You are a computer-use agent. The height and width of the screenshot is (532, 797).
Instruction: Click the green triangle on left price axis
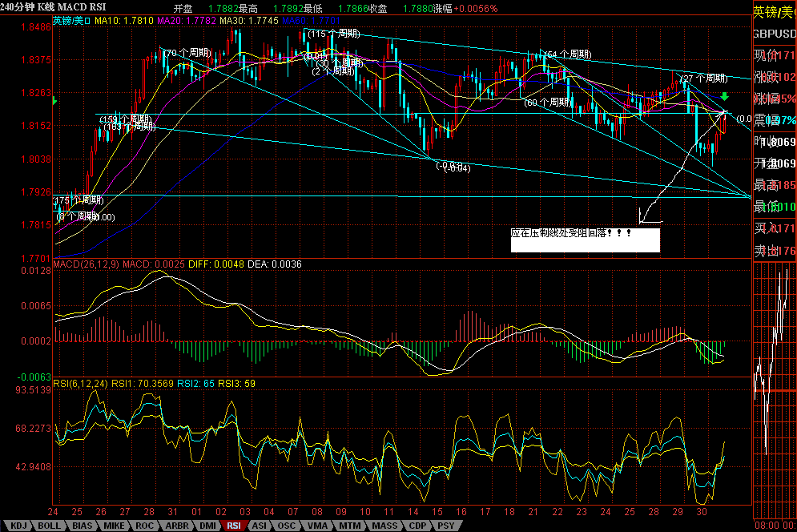pyautogui.click(x=54, y=102)
